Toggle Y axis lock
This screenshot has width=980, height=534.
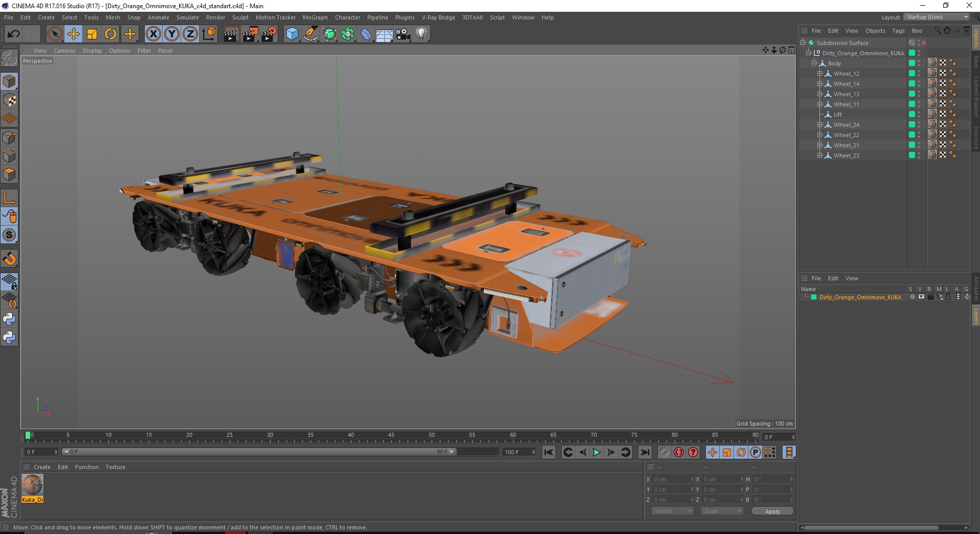pos(172,34)
